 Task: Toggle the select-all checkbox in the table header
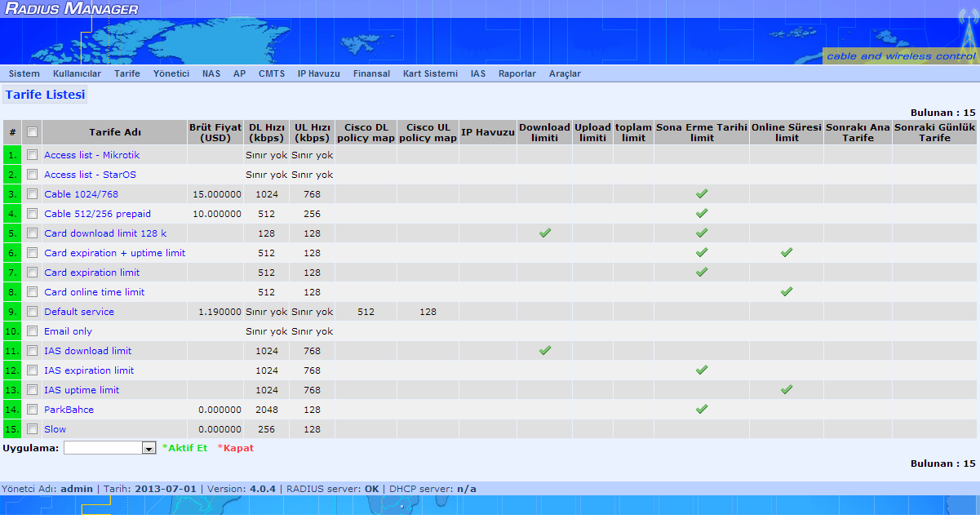(31, 132)
